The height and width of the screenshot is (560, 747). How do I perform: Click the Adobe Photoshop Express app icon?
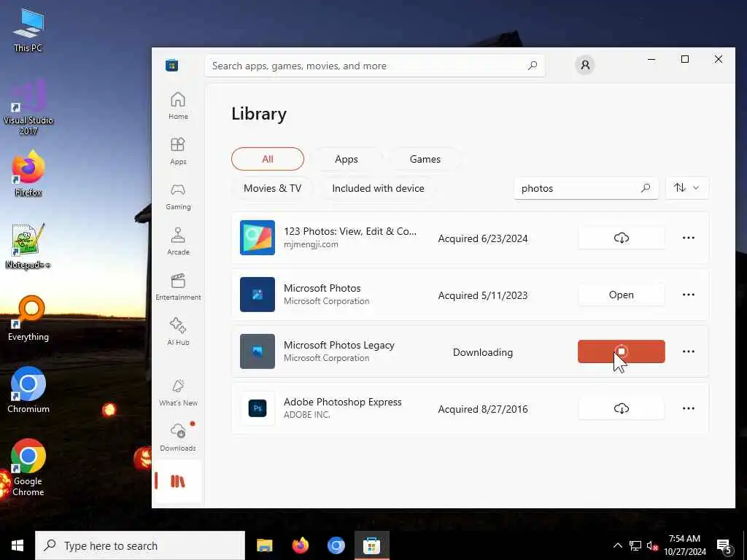tap(258, 408)
